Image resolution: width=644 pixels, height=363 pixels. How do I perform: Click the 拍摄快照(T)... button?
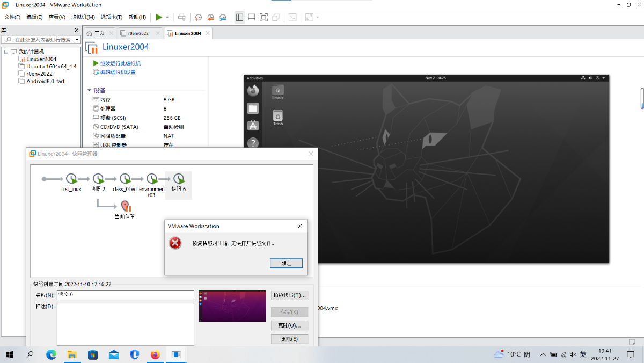click(290, 295)
